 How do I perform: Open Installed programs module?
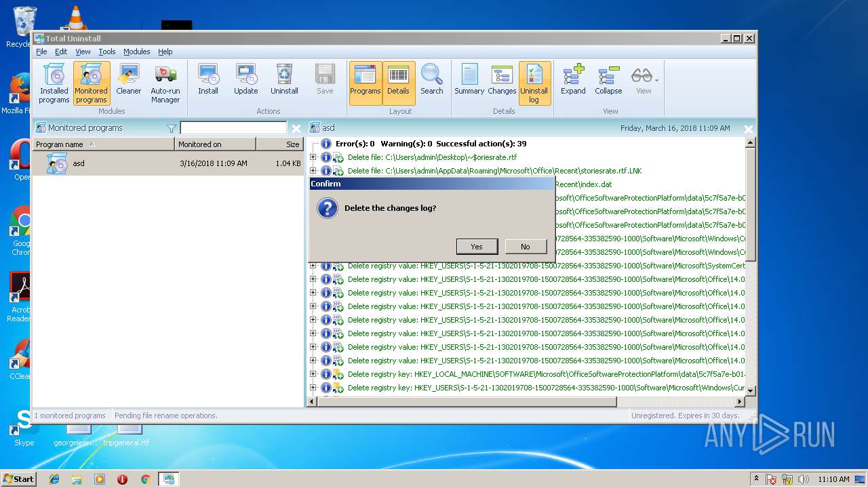tap(54, 83)
